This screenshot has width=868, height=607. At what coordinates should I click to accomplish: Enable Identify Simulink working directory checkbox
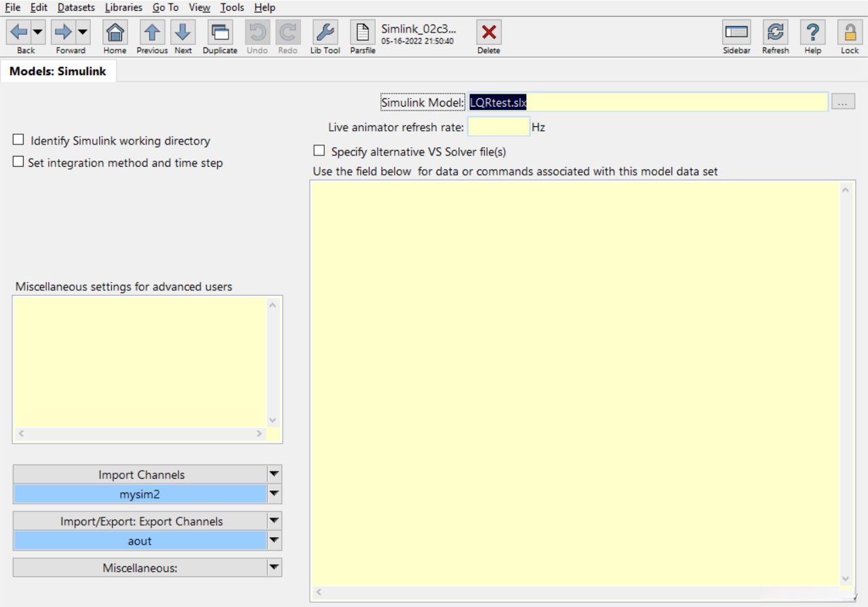click(x=18, y=140)
